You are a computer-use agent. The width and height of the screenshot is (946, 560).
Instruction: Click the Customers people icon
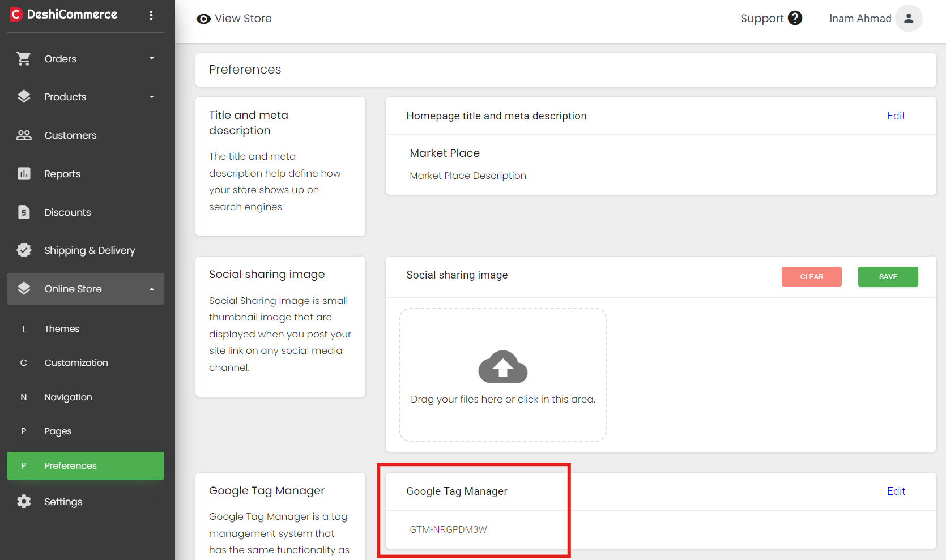[24, 135]
